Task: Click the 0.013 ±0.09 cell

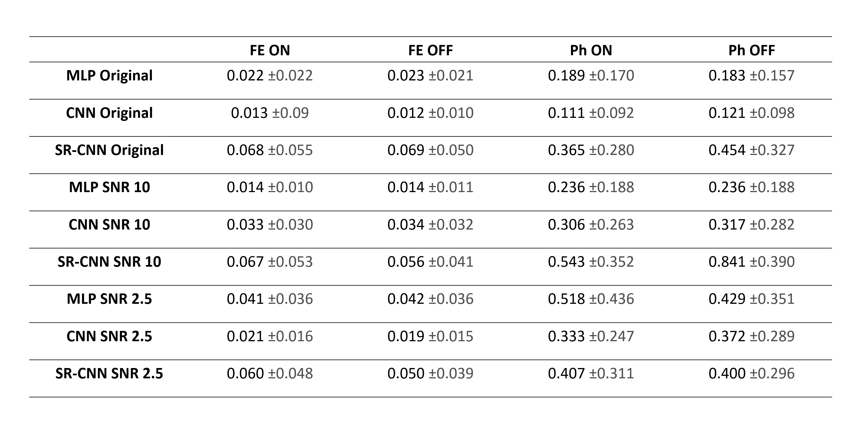Action: [x=270, y=113]
